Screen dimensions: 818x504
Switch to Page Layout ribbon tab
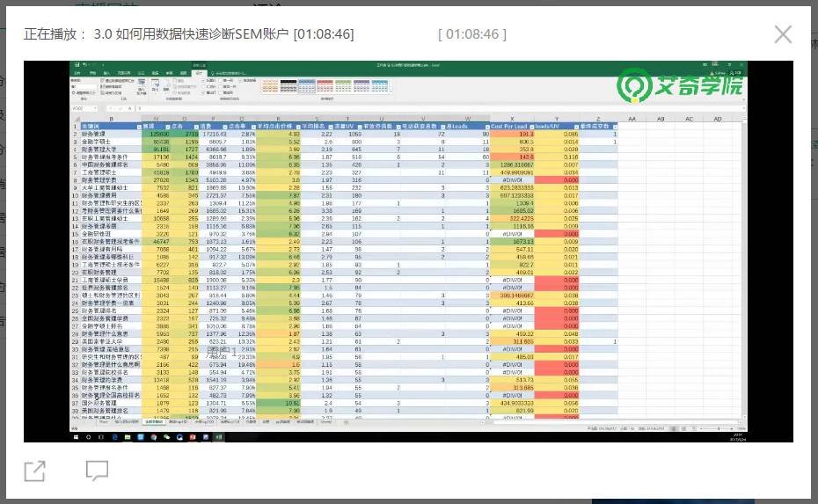pos(124,73)
